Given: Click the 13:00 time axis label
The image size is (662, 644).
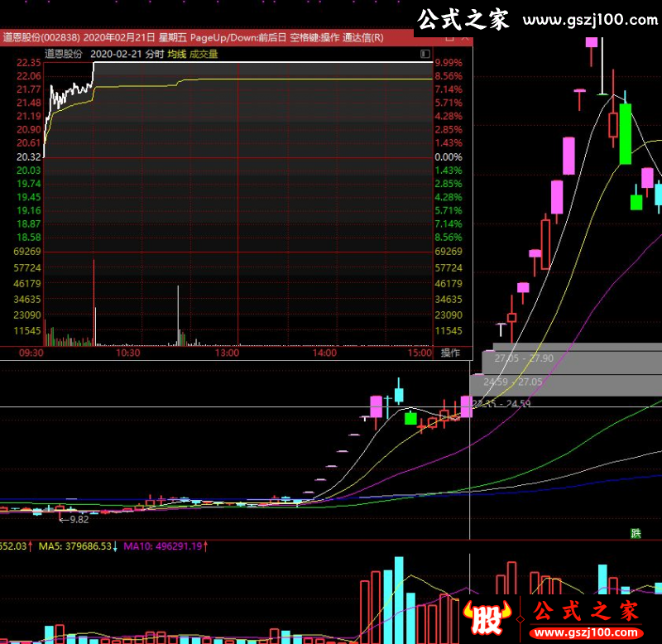Looking at the screenshot, I should (227, 353).
